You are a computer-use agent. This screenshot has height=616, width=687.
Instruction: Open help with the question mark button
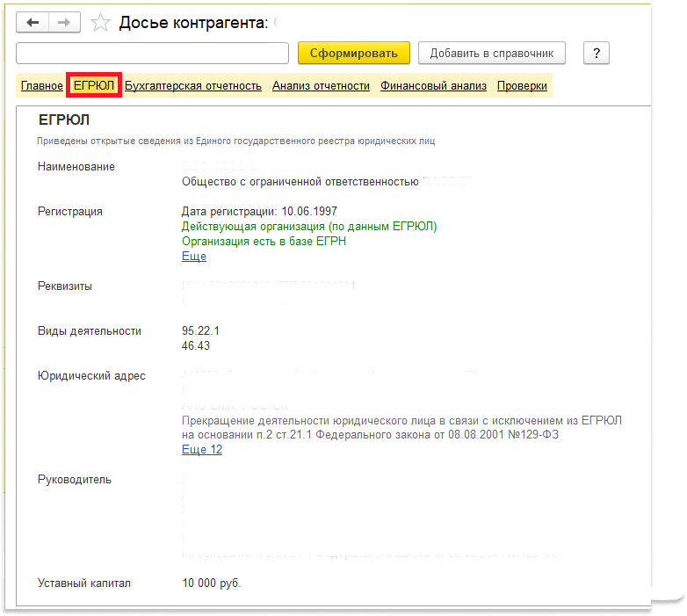coord(596,54)
